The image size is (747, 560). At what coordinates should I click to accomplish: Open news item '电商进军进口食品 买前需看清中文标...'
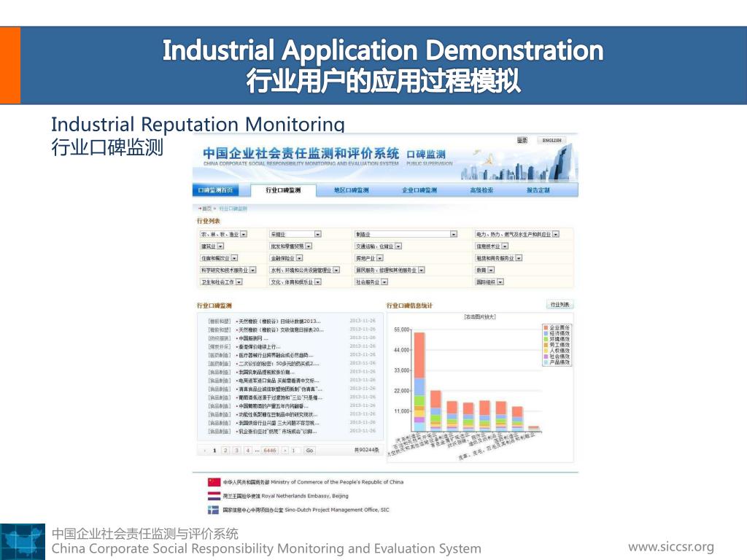click(x=278, y=381)
